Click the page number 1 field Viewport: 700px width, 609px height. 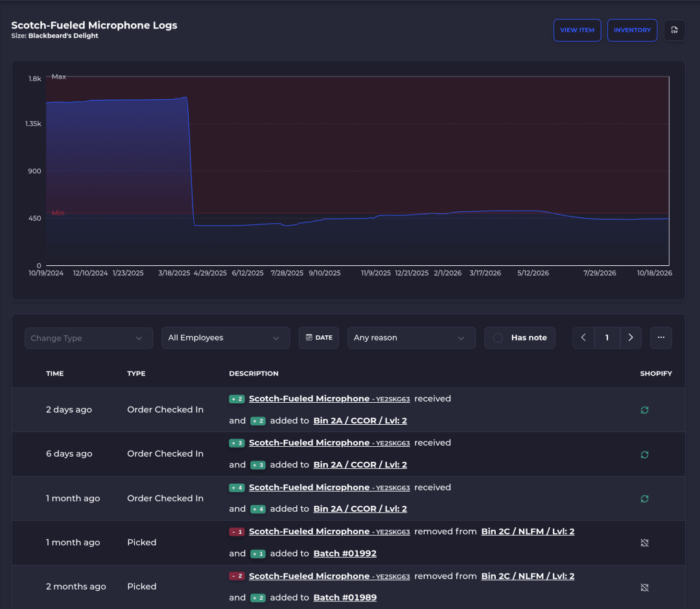[x=607, y=338]
